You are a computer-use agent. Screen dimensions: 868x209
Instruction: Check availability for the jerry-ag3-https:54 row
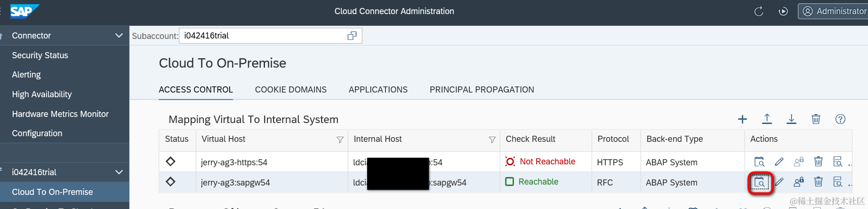click(759, 162)
